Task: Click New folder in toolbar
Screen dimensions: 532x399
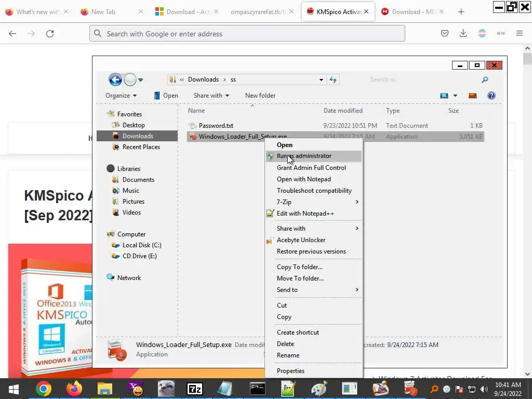Action: coord(260,96)
